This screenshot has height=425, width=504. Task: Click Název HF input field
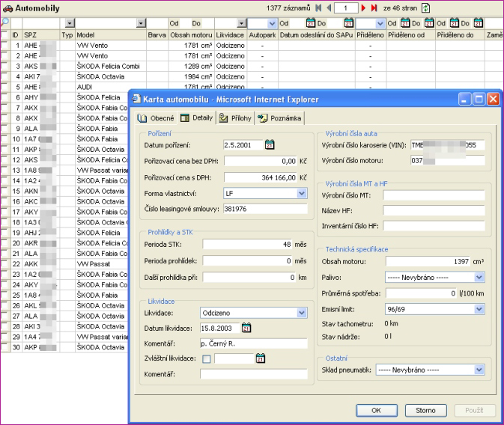pos(434,210)
